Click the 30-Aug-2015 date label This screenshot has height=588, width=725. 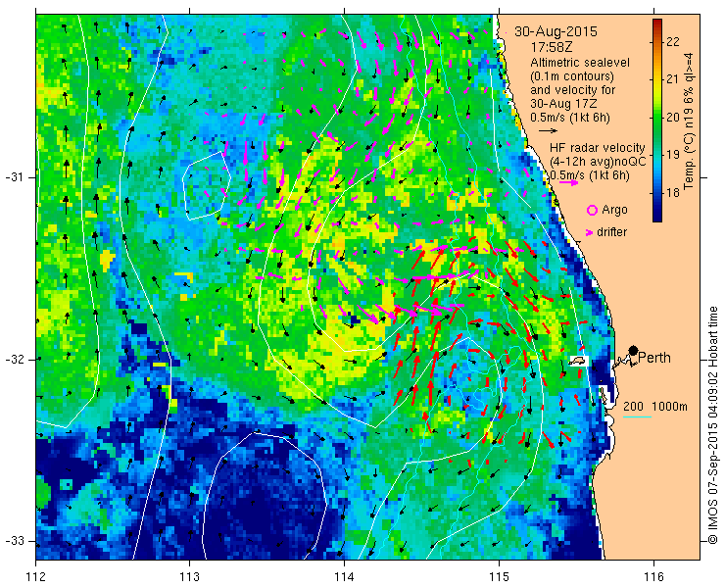pos(556,31)
